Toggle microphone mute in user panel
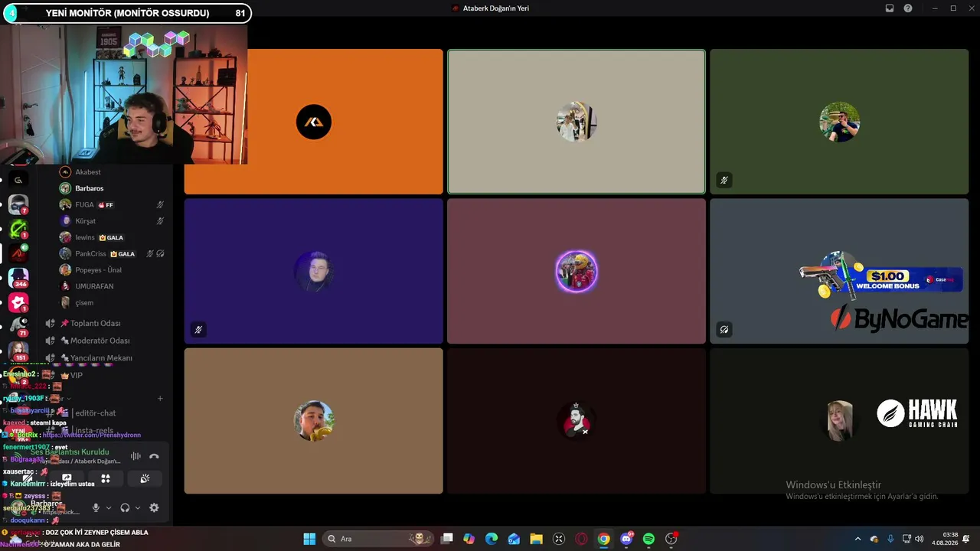This screenshot has width=980, height=551. point(96,507)
